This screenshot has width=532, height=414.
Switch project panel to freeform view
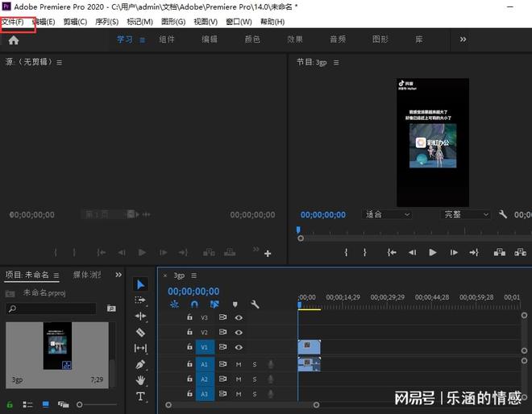[64, 404]
